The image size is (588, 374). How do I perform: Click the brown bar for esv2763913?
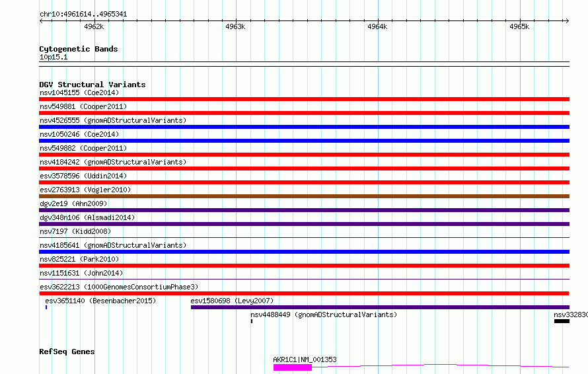(x=304, y=196)
